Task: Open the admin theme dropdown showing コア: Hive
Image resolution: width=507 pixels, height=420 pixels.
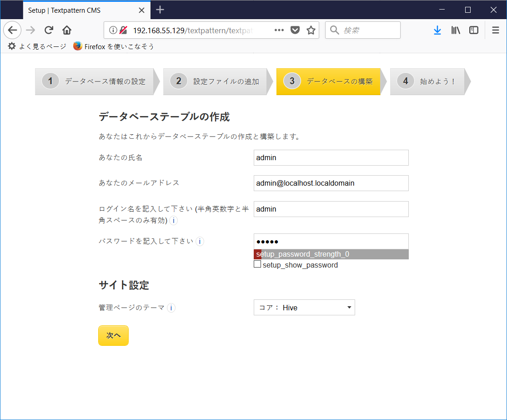Action: click(x=304, y=307)
